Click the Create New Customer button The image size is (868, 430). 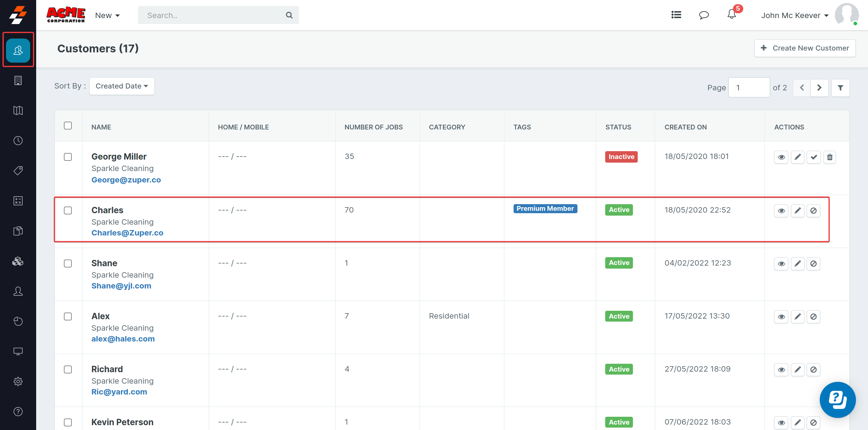click(805, 48)
